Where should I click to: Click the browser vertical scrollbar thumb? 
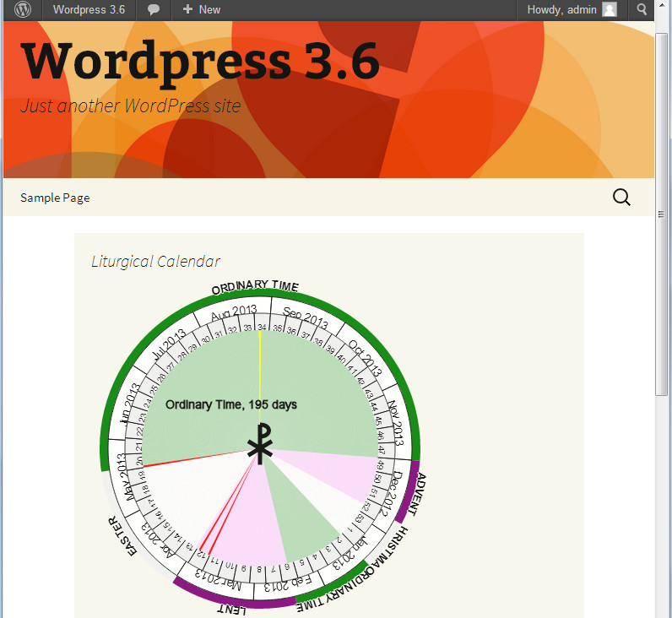(661, 214)
